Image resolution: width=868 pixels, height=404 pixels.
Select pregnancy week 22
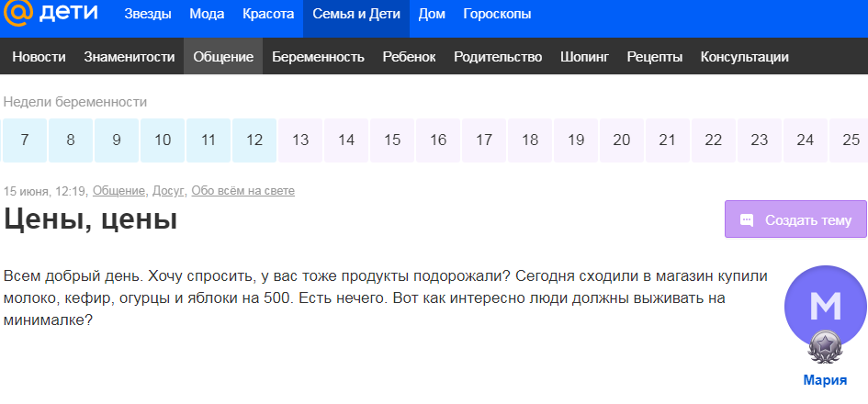click(714, 140)
